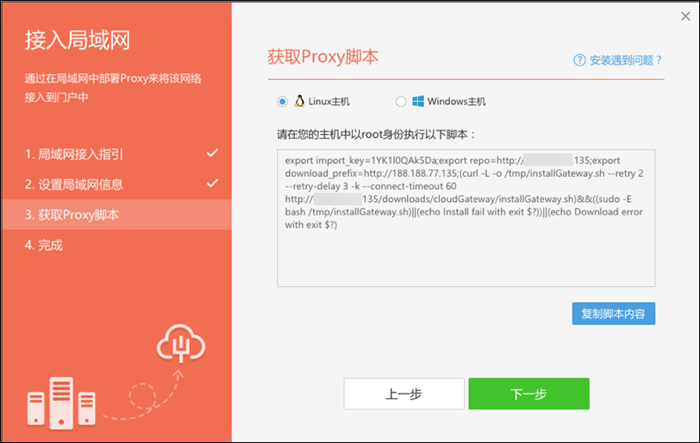700x443 pixels.
Task: Select the Windows主机 radio button
Action: (x=401, y=102)
